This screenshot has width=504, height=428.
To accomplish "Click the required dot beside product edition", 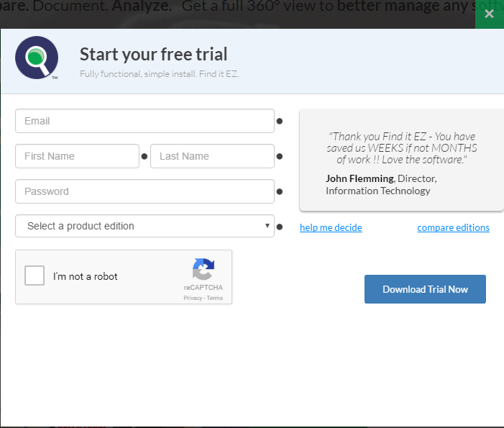I will 280,227.
